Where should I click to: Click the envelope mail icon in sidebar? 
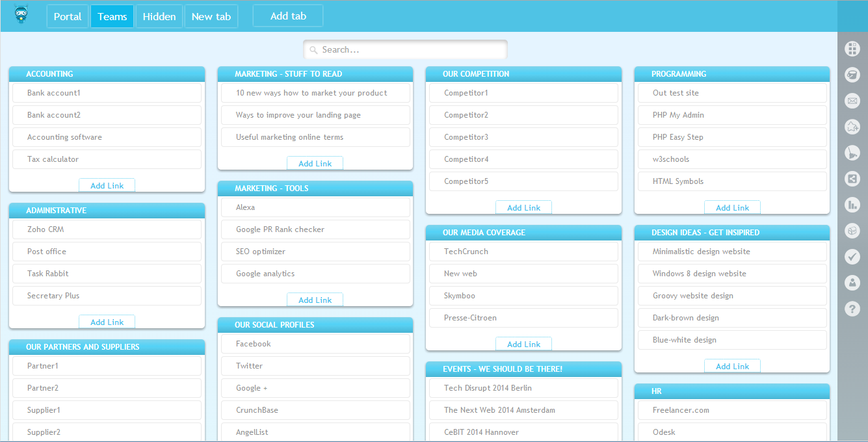(852, 101)
